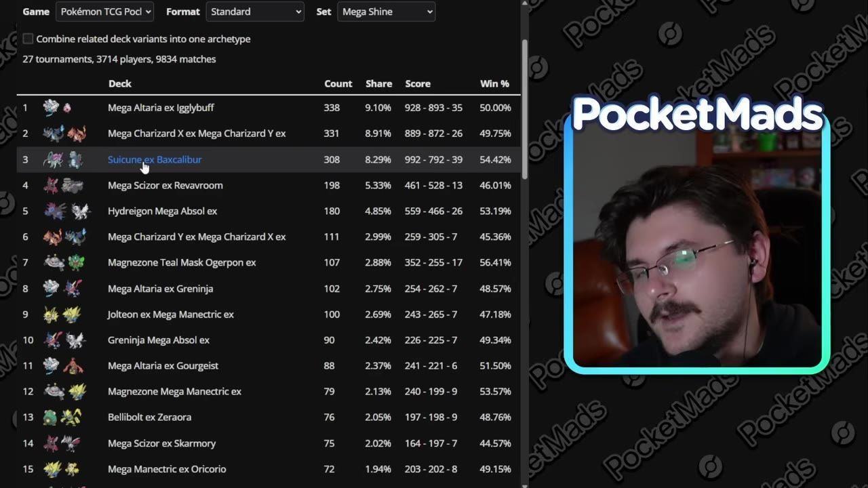The image size is (868, 488).
Task: Open Bellibolt ex Zeraora deck
Action: (149, 418)
